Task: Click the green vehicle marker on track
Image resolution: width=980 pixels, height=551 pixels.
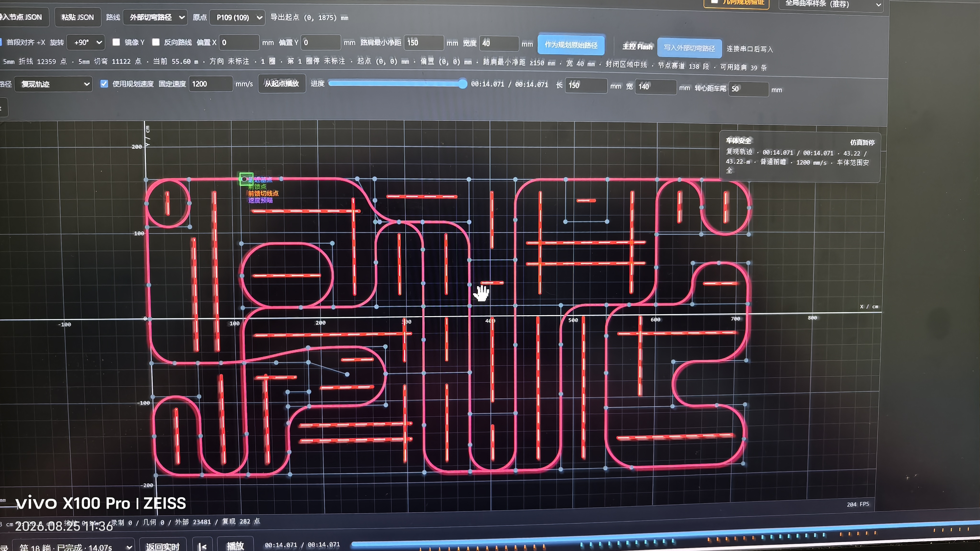Action: tap(246, 179)
